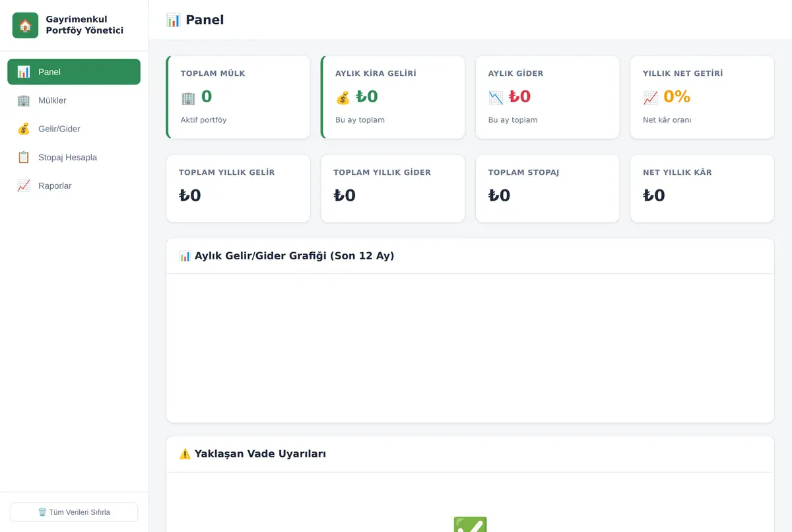Click the Toplam Stopaj label
Viewport: 792px width, 532px height.
click(524, 172)
